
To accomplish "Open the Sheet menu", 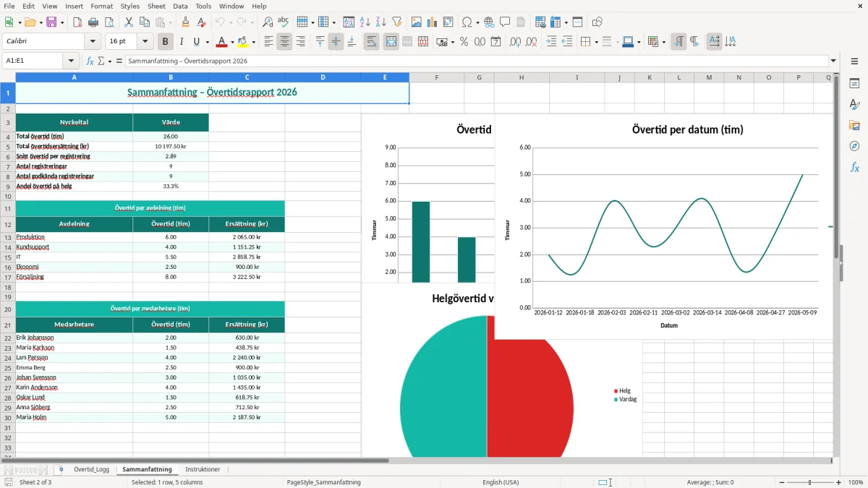I will [x=156, y=6].
